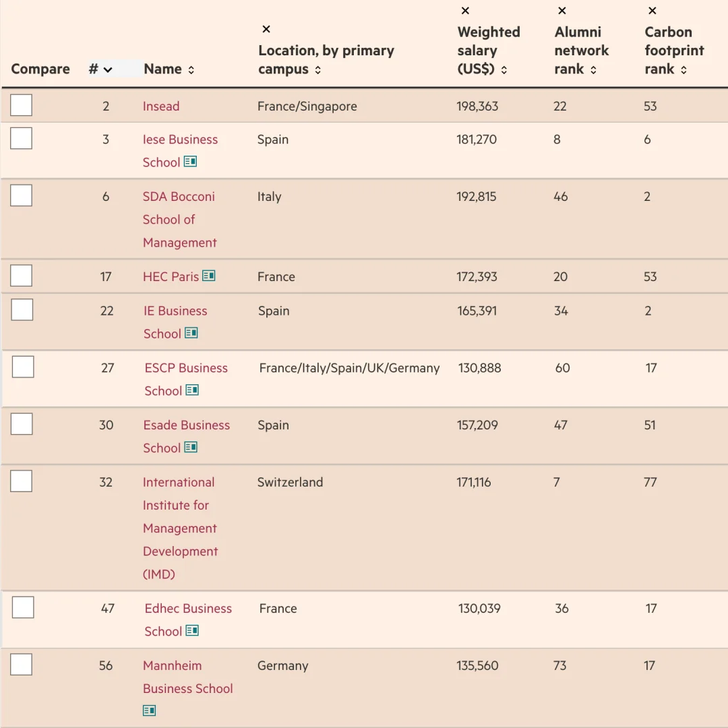Open the rank # column sort dropdown

point(108,69)
